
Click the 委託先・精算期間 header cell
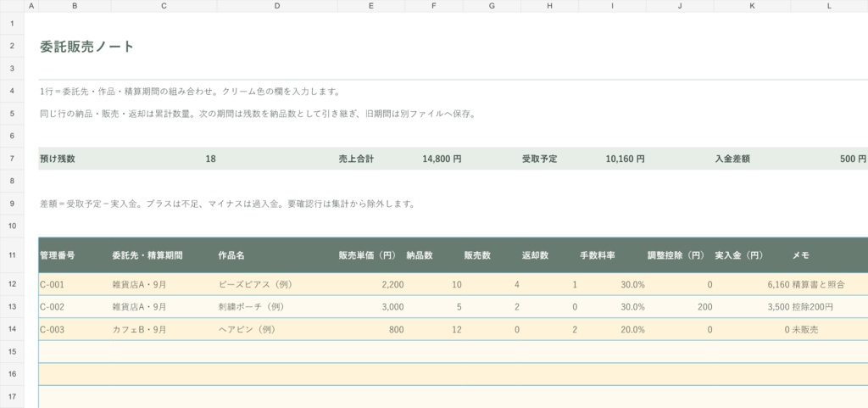(x=164, y=255)
